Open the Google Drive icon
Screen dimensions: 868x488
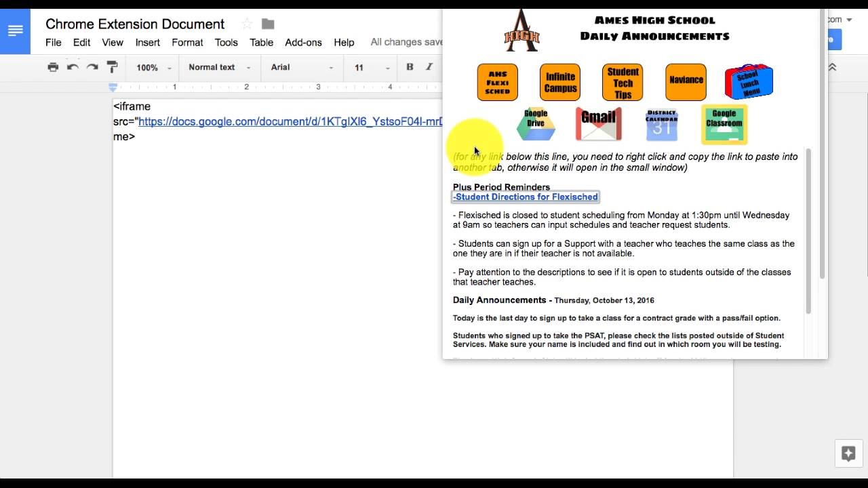click(x=536, y=124)
